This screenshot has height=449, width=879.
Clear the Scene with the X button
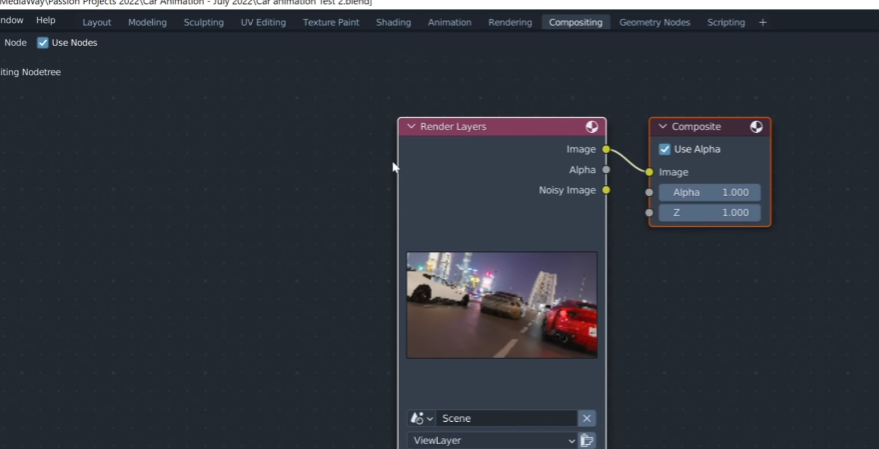point(586,418)
